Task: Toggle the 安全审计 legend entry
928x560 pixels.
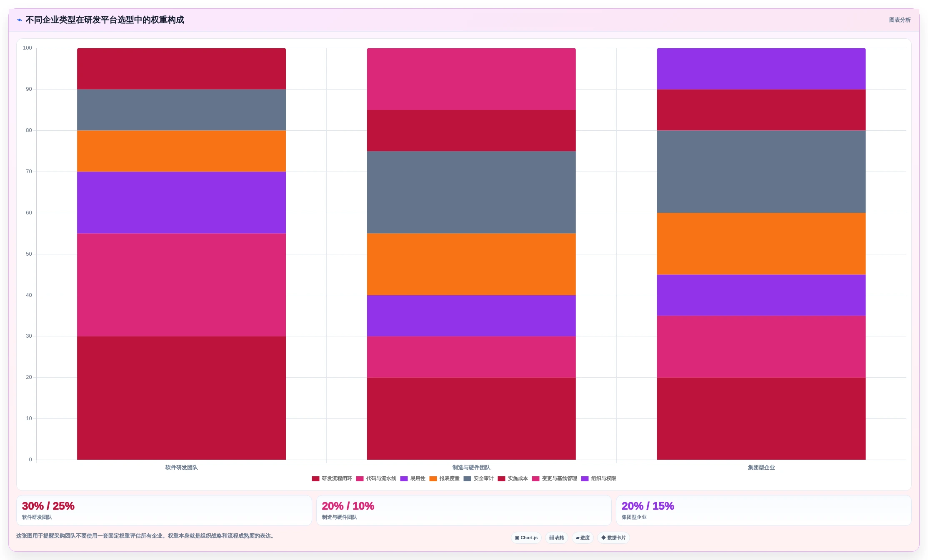Action: 478,479
